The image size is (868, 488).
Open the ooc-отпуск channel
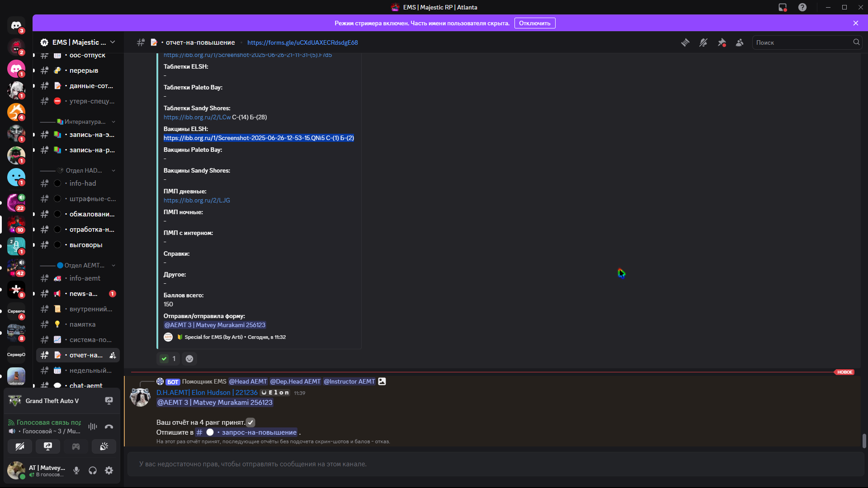point(78,55)
